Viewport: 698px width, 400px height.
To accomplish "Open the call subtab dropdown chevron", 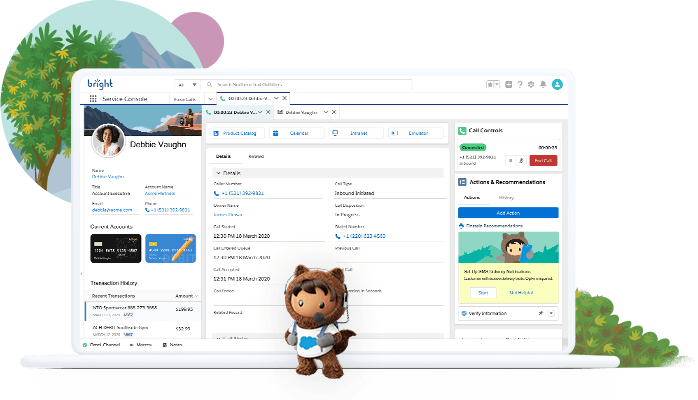I will 260,112.
